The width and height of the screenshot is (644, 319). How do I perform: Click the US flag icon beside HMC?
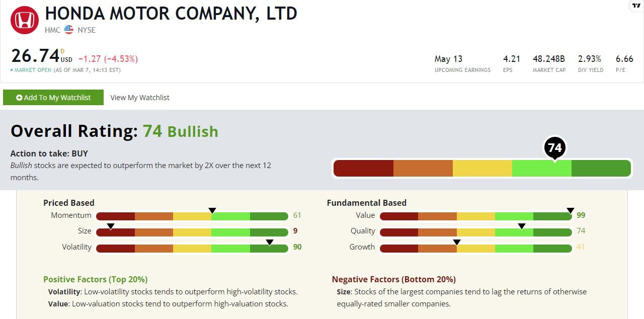pyautogui.click(x=69, y=30)
